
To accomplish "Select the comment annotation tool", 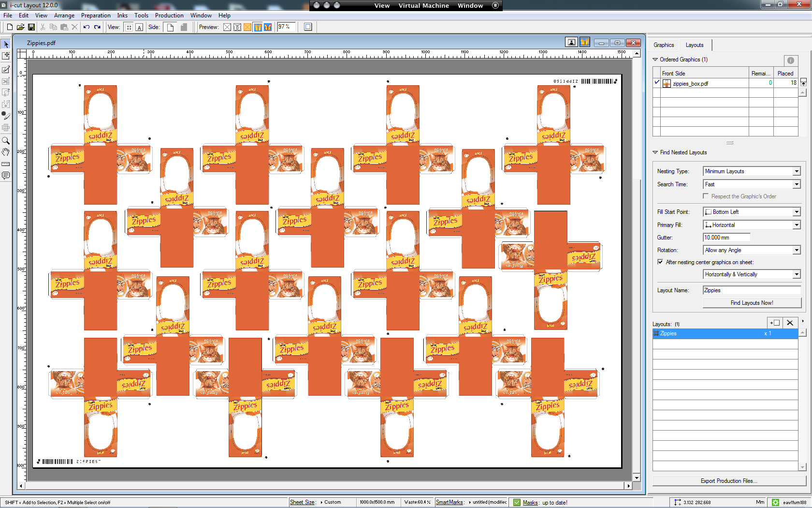I will coord(6,176).
